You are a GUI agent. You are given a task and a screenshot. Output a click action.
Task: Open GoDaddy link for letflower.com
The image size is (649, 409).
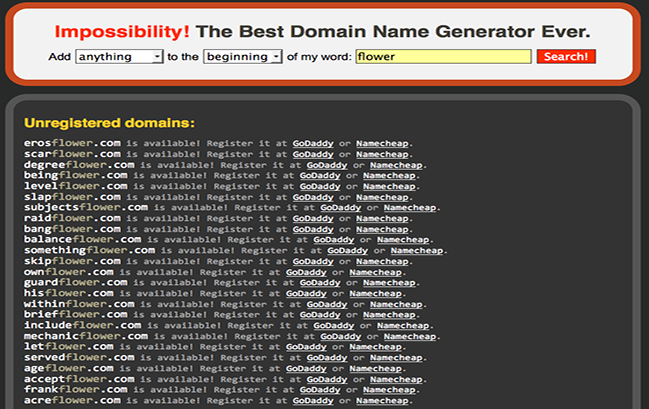[x=306, y=347]
